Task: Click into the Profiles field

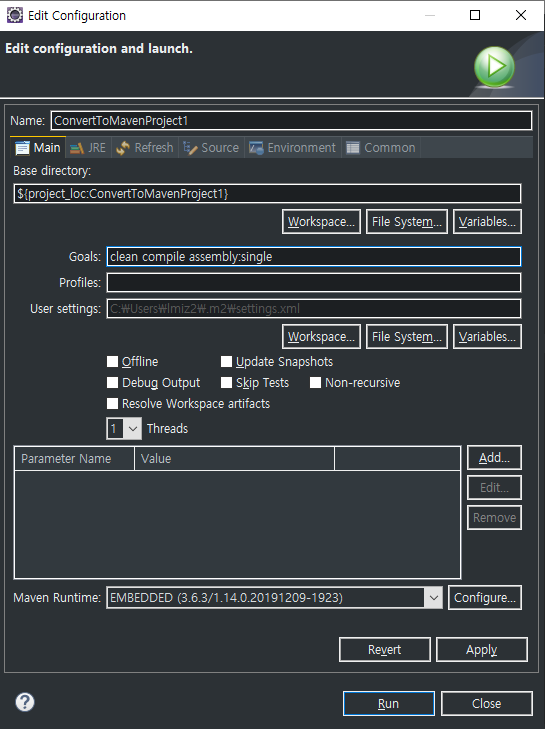Action: (x=314, y=282)
